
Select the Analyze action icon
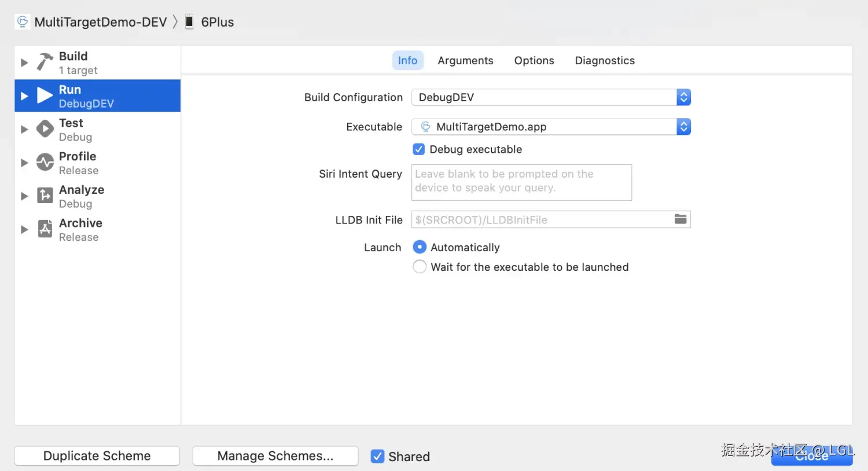click(x=45, y=196)
